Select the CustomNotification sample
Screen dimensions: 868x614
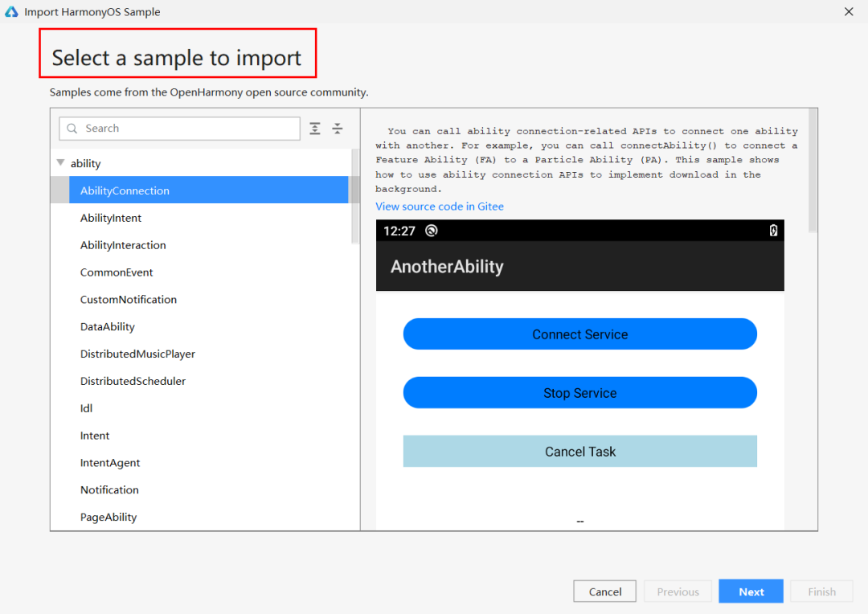point(129,299)
